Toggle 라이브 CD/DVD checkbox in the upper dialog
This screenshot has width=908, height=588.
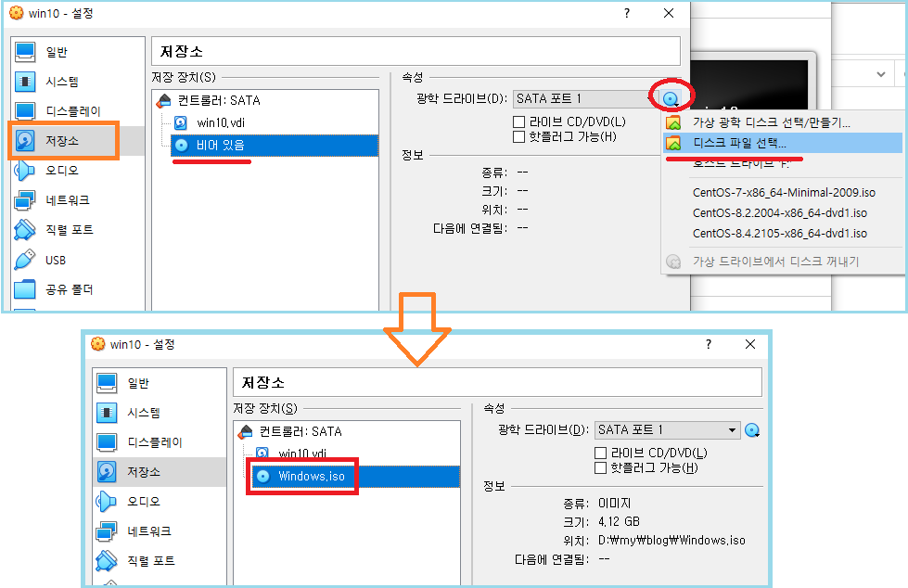pos(518,121)
